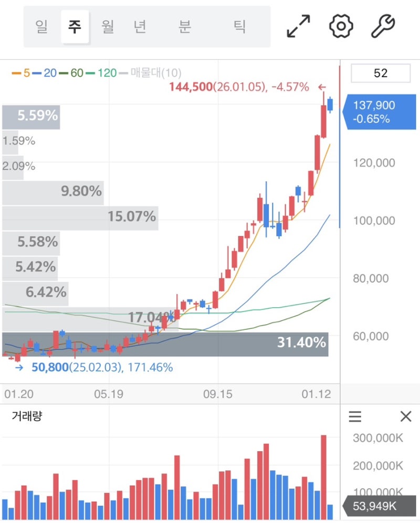Expand the chart to fullscreen
This screenshot has height=527, width=420.
(298, 26)
